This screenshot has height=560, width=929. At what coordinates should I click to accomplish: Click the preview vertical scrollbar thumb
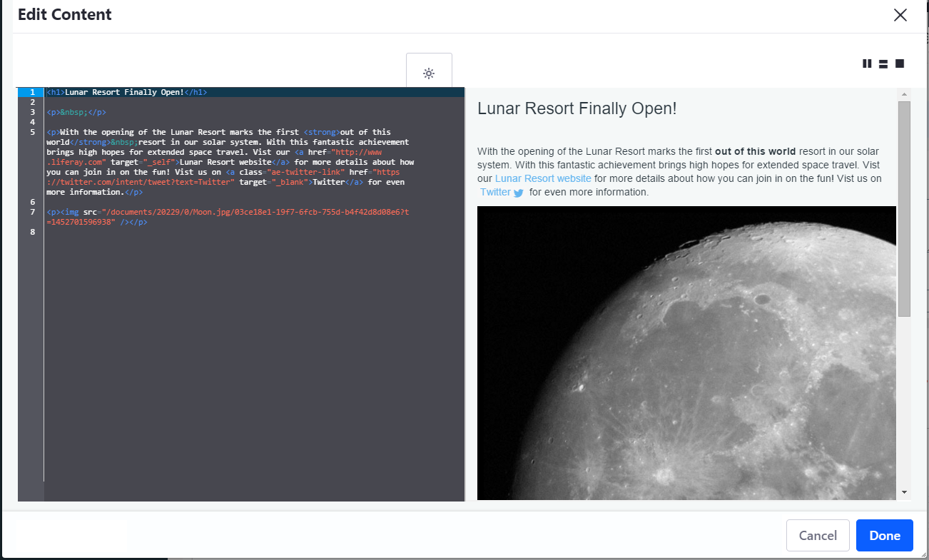(x=904, y=208)
